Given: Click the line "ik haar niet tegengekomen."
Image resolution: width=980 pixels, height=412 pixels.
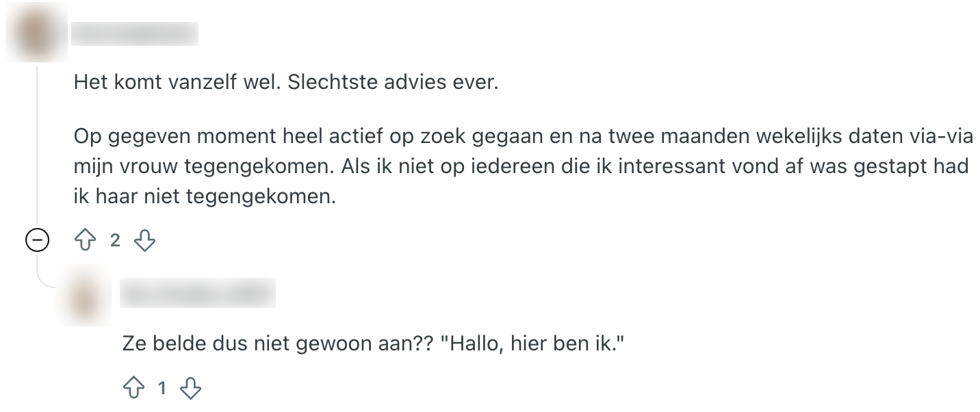Looking at the screenshot, I should [x=205, y=197].
